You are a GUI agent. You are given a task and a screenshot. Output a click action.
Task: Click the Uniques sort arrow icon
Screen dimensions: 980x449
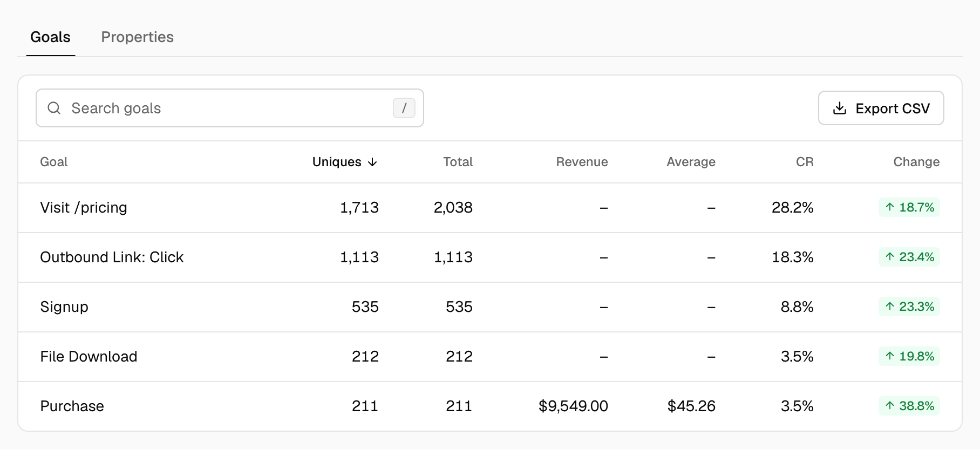pos(372,162)
